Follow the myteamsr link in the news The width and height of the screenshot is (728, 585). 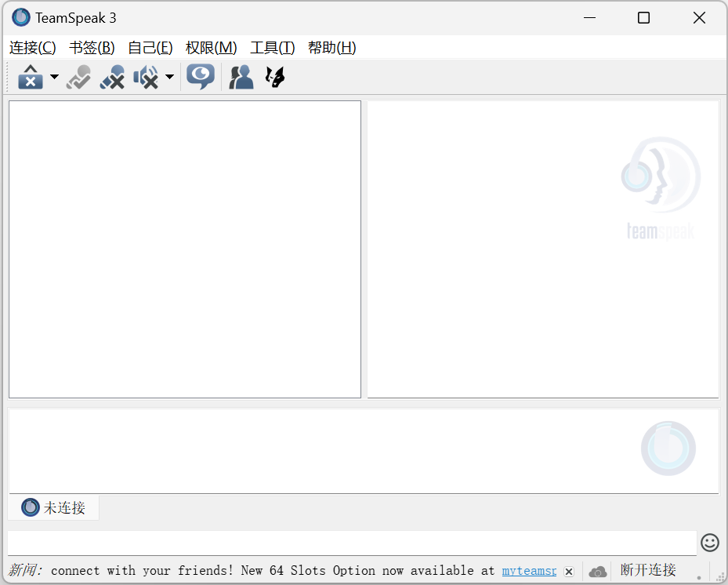point(529,570)
